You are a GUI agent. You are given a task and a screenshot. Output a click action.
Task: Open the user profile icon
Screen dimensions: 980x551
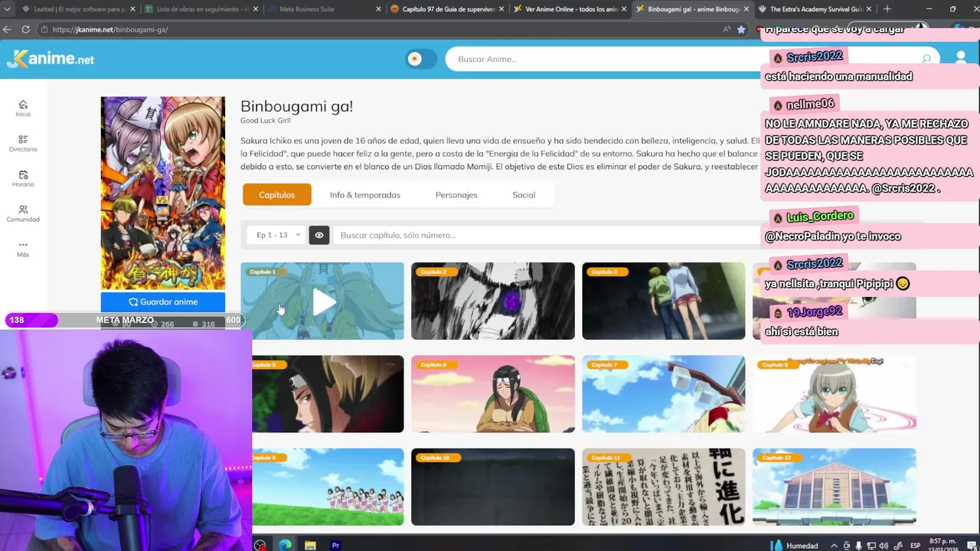point(961,58)
